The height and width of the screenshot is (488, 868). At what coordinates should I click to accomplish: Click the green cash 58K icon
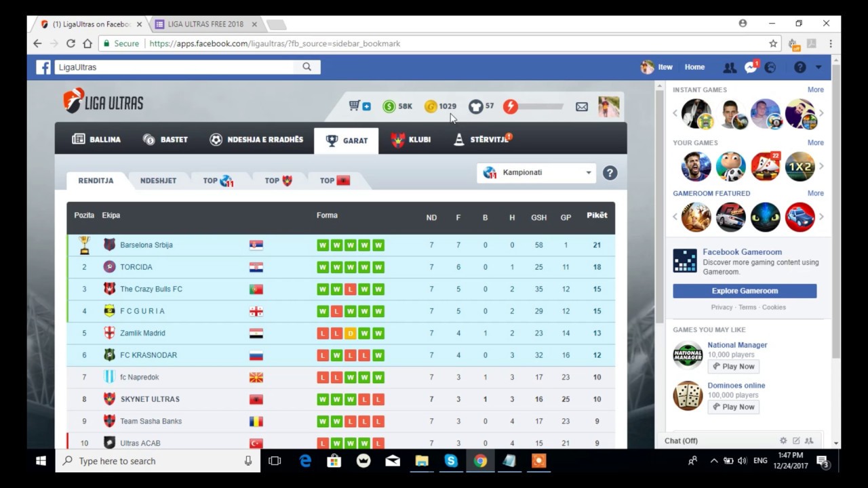(x=389, y=106)
